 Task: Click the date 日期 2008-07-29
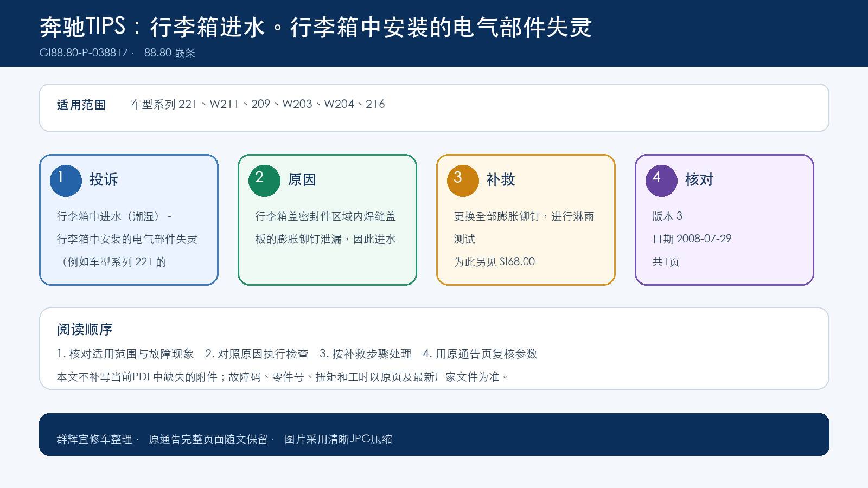pyautogui.click(x=692, y=239)
